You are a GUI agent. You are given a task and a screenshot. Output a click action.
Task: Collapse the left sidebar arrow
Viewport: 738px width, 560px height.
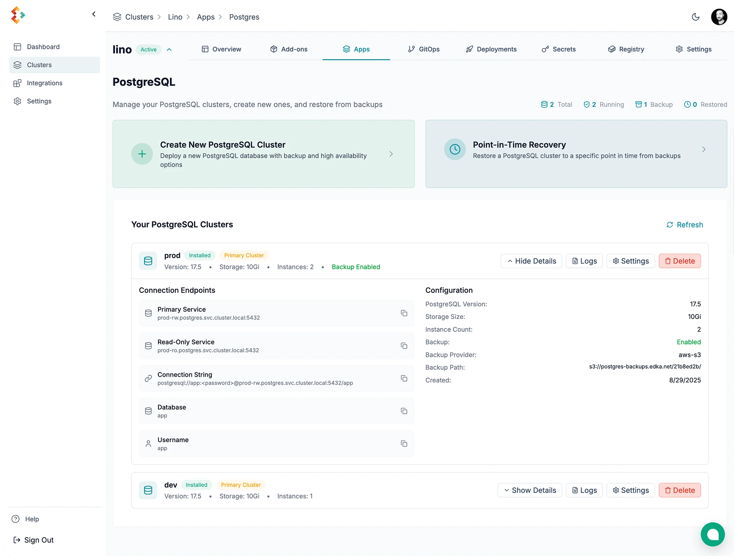[94, 14]
